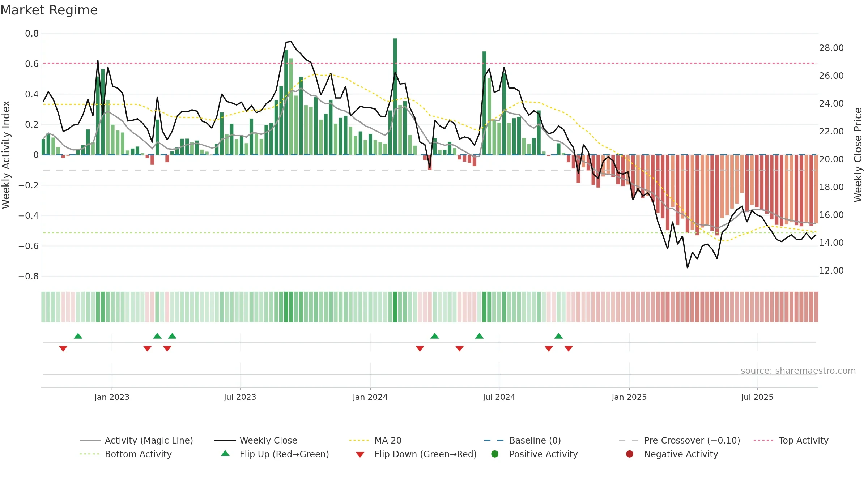Click the 28.00 price axis label
Image resolution: width=868 pixels, height=488 pixels.
point(831,48)
